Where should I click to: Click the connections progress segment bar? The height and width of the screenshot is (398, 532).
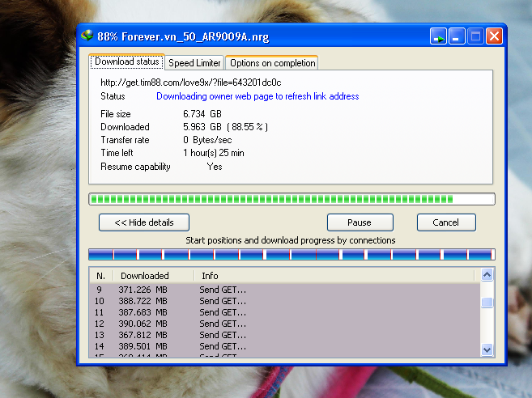tap(292, 254)
